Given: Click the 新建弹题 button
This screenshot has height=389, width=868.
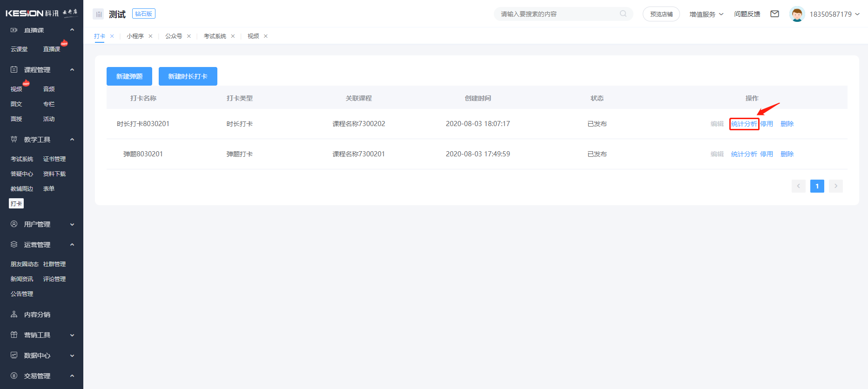Looking at the screenshot, I should point(129,76).
